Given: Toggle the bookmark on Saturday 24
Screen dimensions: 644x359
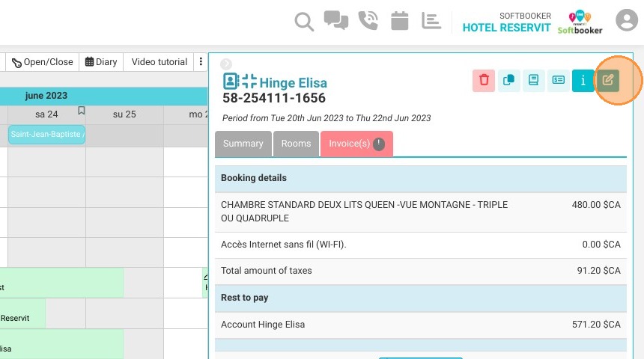Looking at the screenshot, I should [x=82, y=111].
